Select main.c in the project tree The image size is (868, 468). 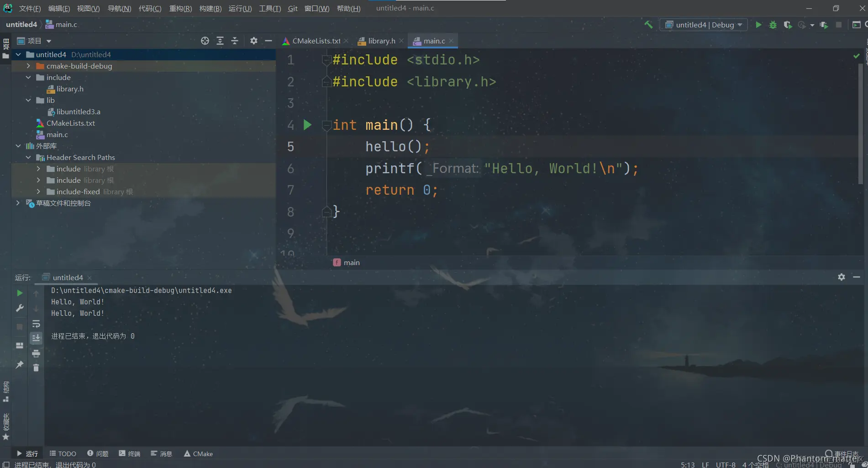(57, 134)
